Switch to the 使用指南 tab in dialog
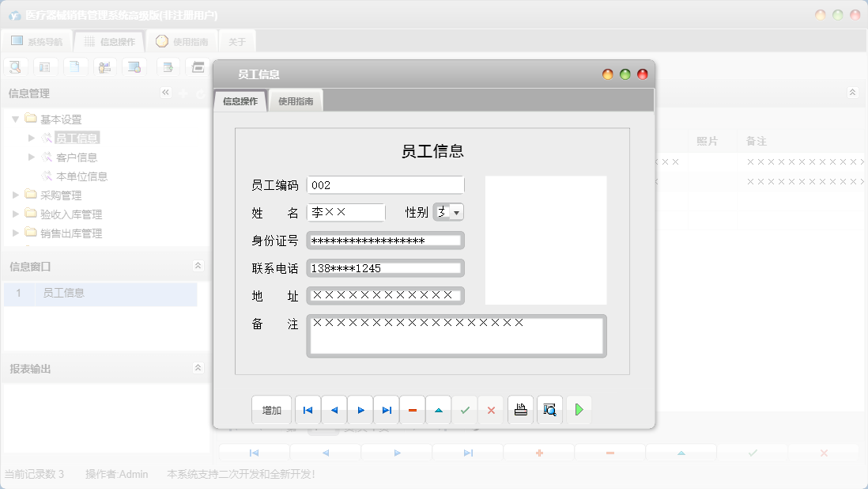Screen dimensions: 868x489 tap(297, 100)
